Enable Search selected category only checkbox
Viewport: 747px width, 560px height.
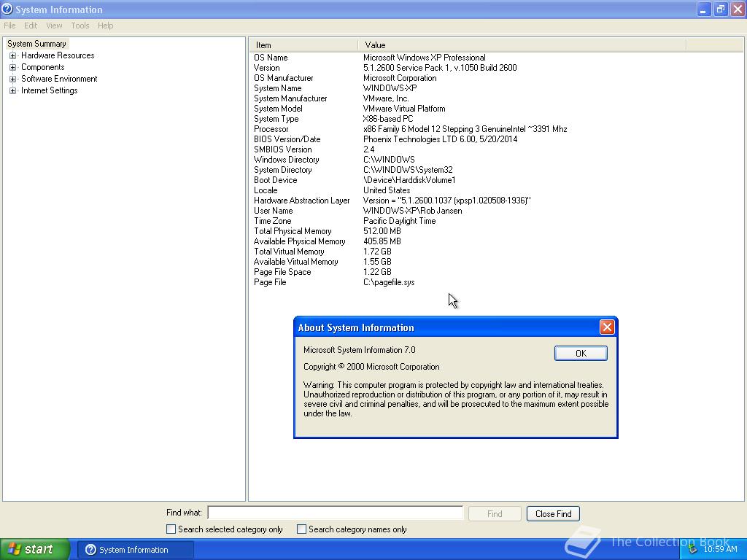tap(171, 529)
